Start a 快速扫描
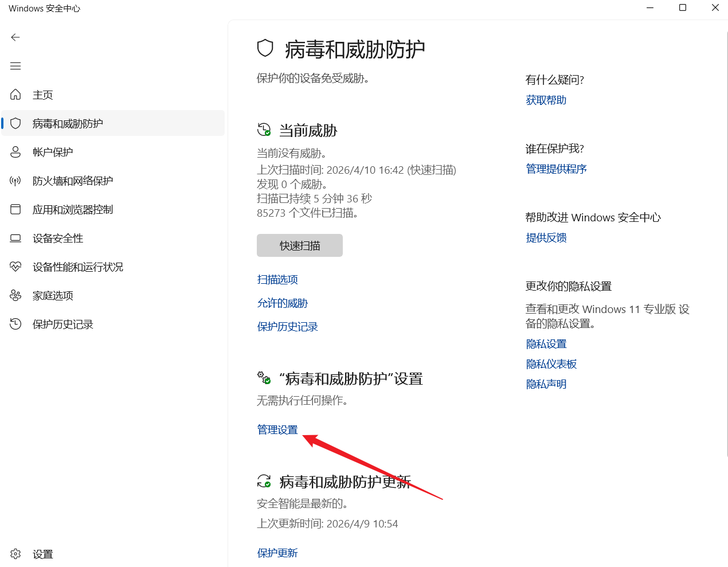The height and width of the screenshot is (567, 728). (x=300, y=245)
